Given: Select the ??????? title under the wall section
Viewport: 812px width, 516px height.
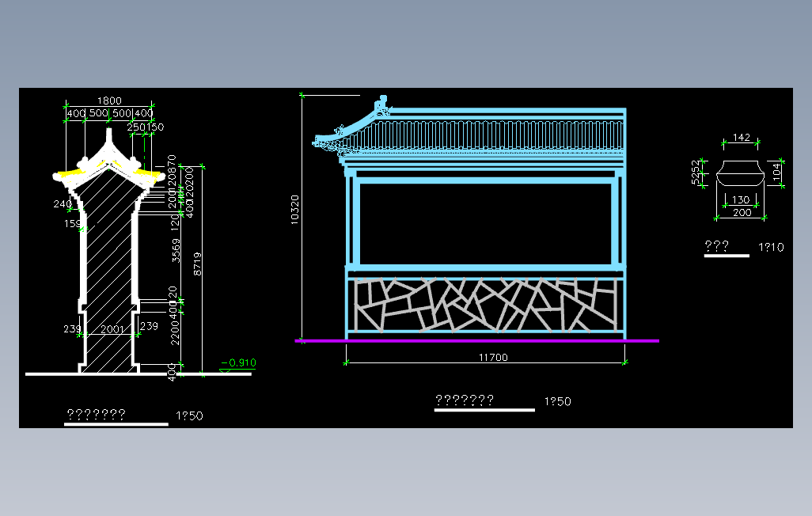Looking at the screenshot, I should [97, 414].
